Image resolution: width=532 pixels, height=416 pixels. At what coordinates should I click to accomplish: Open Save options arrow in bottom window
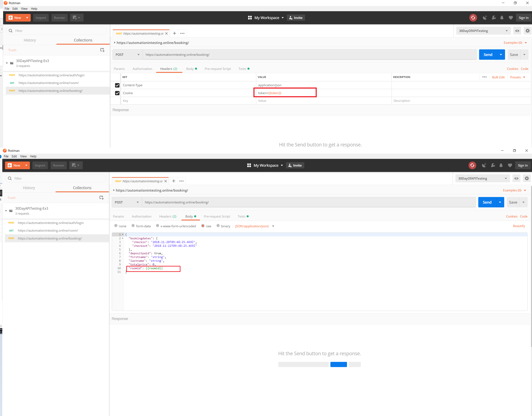(523, 202)
